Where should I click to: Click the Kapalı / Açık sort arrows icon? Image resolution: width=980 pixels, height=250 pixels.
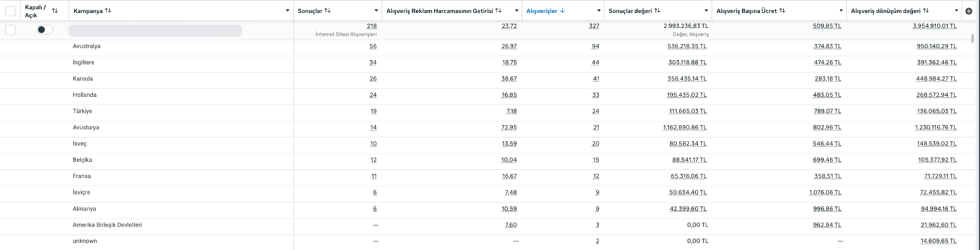pos(55,10)
